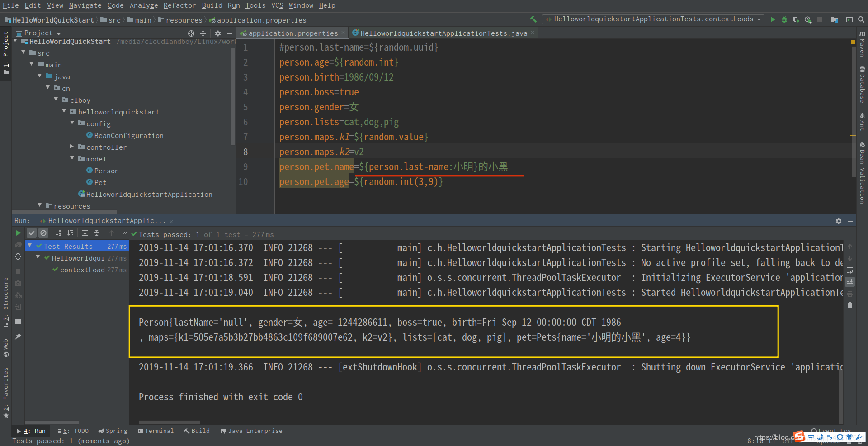Click resources breadcrumb in navigation bar
Screen dimensions: 868x446
coord(180,20)
